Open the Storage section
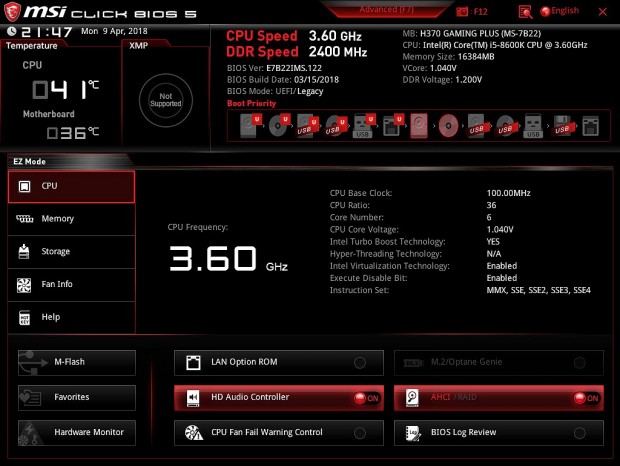This screenshot has width=620, height=466. pos(72,252)
